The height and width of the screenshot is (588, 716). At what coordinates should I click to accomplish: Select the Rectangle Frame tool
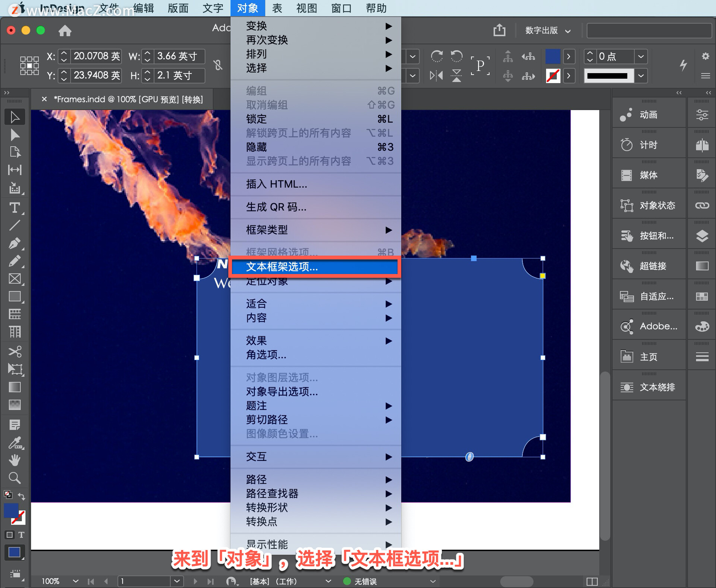(x=15, y=279)
